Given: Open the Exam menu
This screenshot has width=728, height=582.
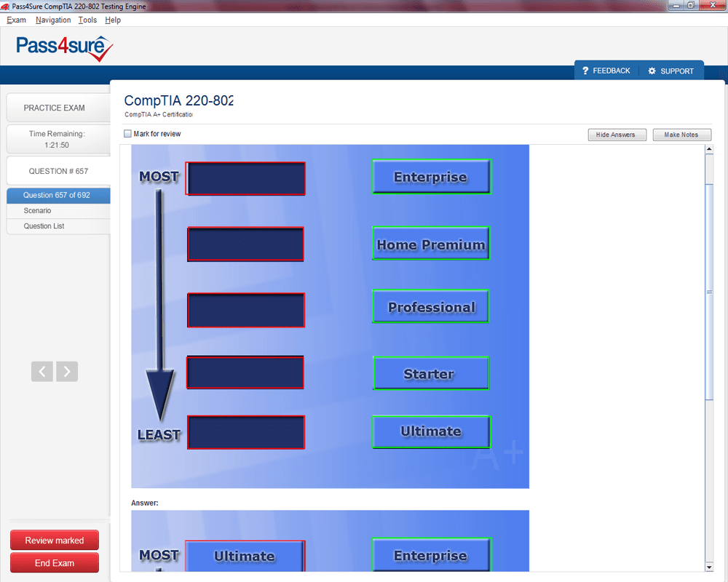Looking at the screenshot, I should (16, 20).
